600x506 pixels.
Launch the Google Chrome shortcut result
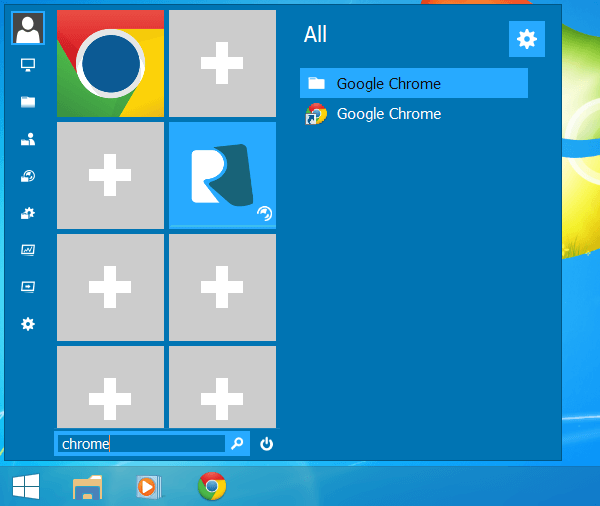coord(414,114)
